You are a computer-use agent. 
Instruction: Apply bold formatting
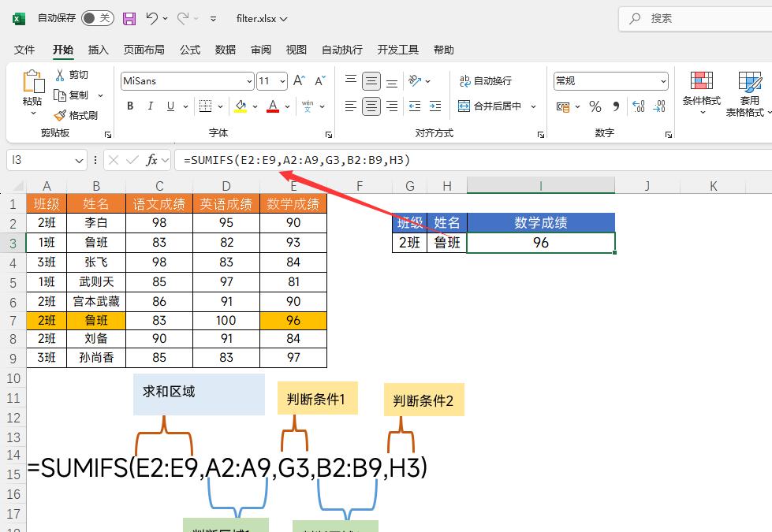(130, 106)
